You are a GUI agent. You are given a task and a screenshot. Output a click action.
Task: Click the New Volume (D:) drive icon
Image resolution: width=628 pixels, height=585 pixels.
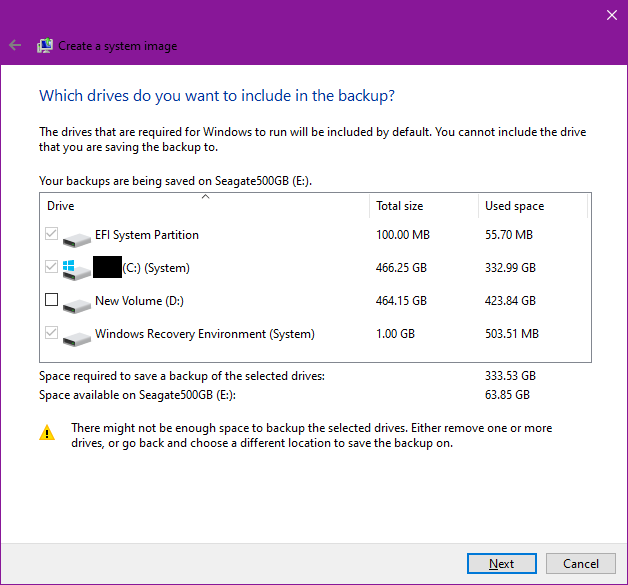pos(76,303)
